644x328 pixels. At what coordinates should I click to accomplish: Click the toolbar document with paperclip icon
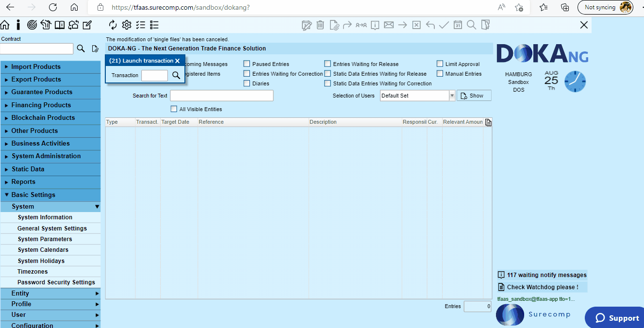(334, 25)
